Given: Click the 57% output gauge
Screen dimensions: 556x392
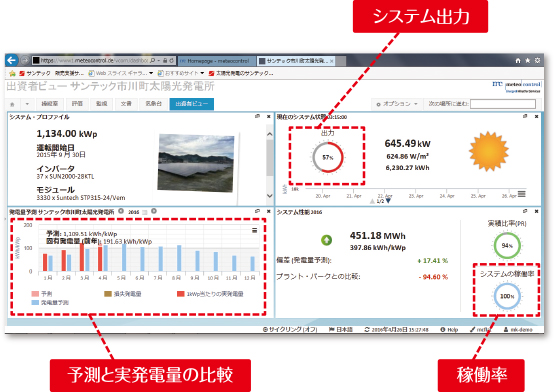Looking at the screenshot, I should (x=328, y=157).
